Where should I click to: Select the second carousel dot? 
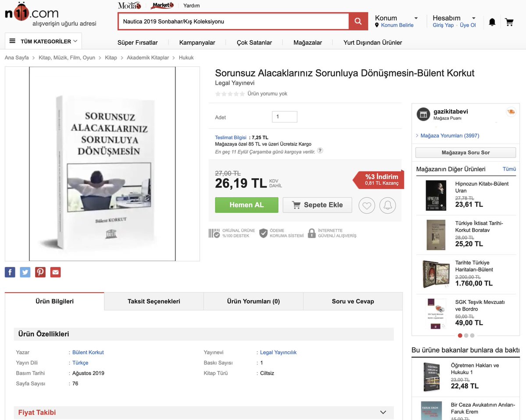(x=466, y=335)
